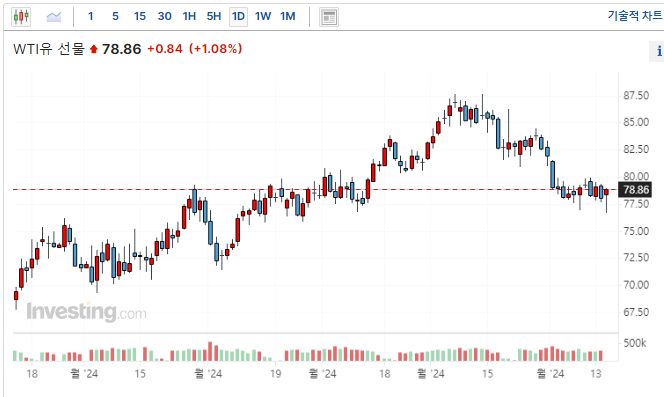Select the candlestick chart type icon
Screen dimensions: 664x397
coord(21,17)
